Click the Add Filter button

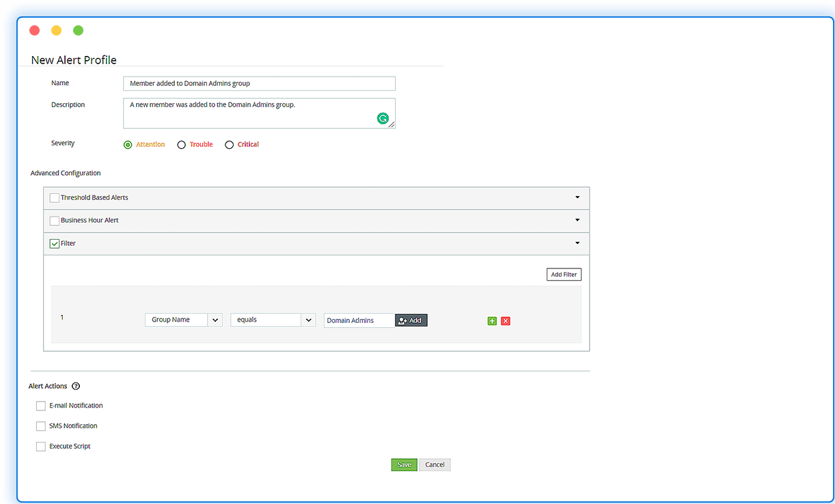[x=563, y=274]
